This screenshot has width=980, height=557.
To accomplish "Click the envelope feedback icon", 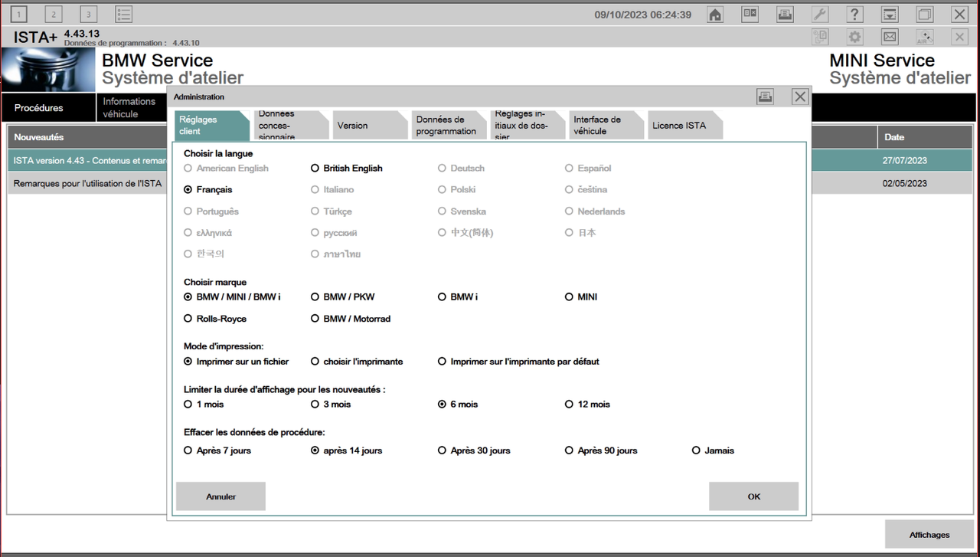I will [890, 37].
